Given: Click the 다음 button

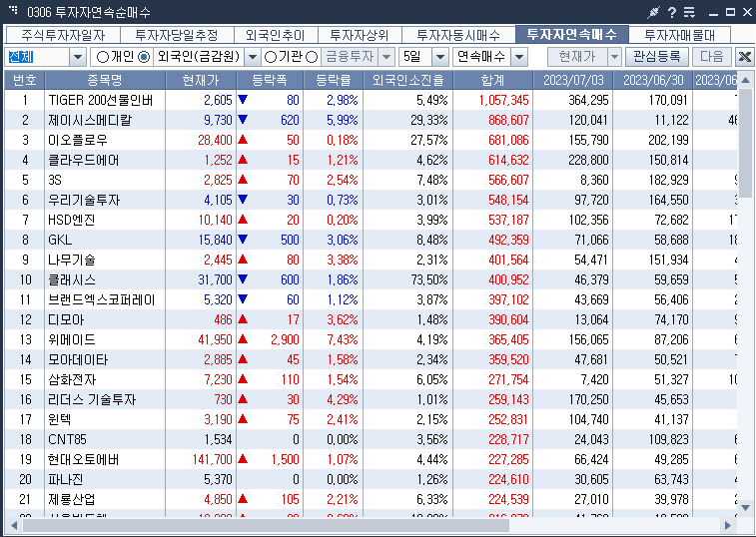Looking at the screenshot, I should (x=712, y=57).
